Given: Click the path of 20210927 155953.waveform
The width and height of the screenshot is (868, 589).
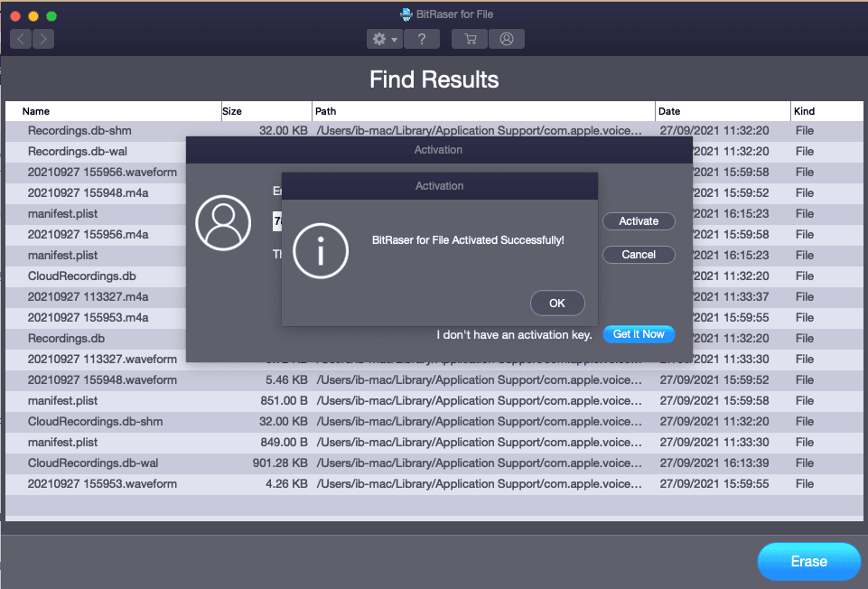Looking at the screenshot, I should [480, 484].
